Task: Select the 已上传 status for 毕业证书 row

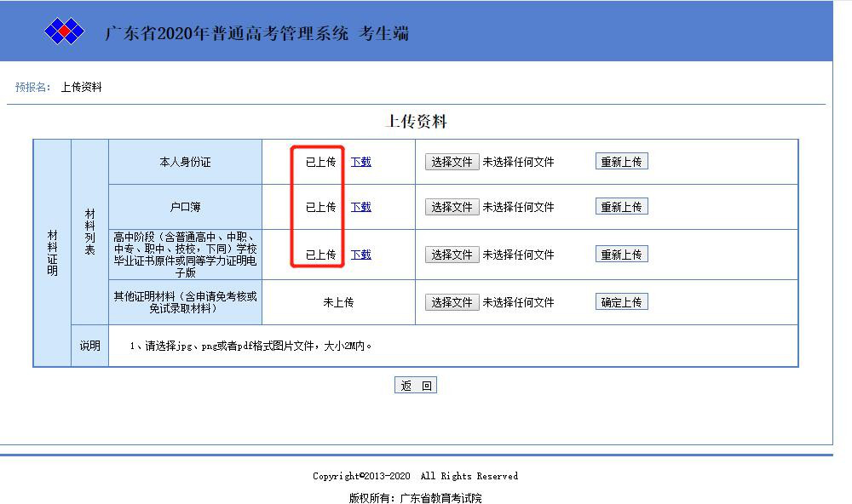Action: pyautogui.click(x=320, y=255)
